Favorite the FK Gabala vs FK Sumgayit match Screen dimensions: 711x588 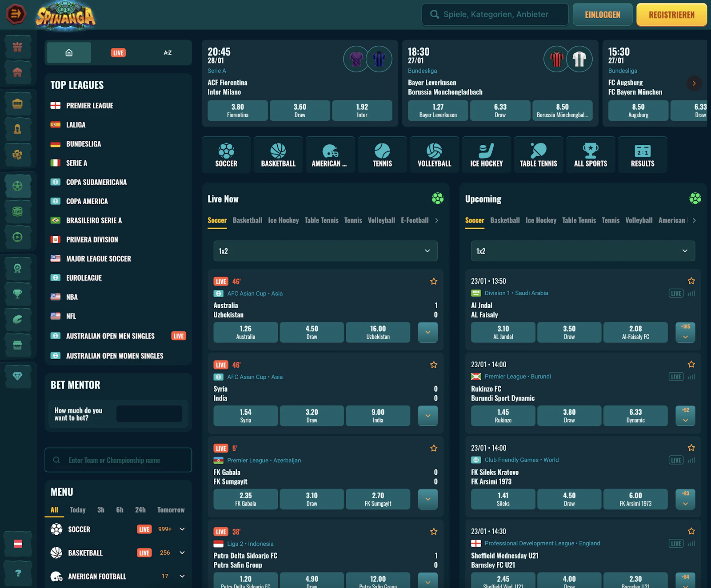(433, 448)
